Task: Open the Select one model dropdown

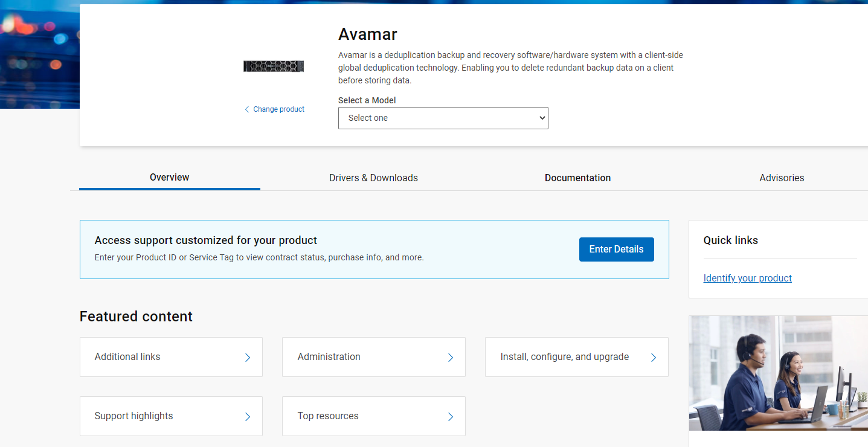Action: 443,118
